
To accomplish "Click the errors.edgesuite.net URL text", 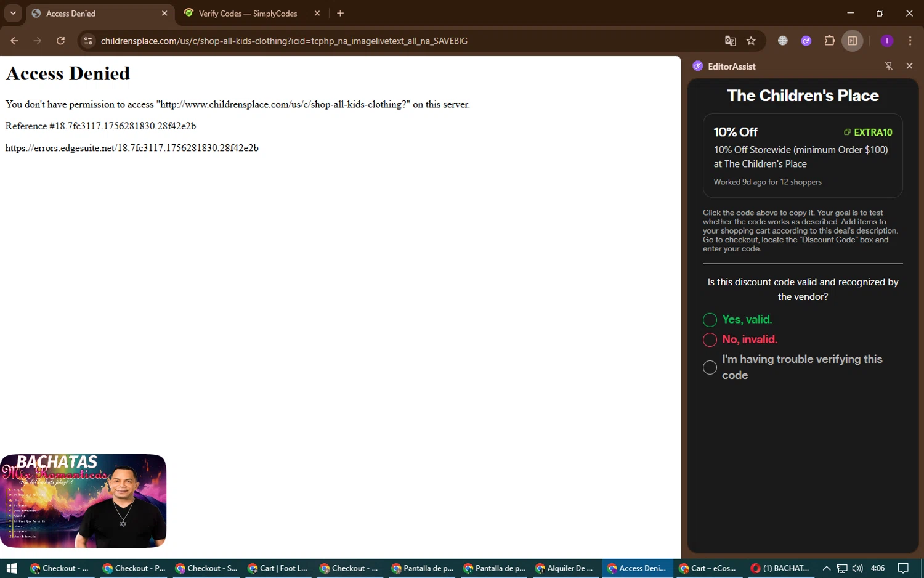I will (132, 148).
